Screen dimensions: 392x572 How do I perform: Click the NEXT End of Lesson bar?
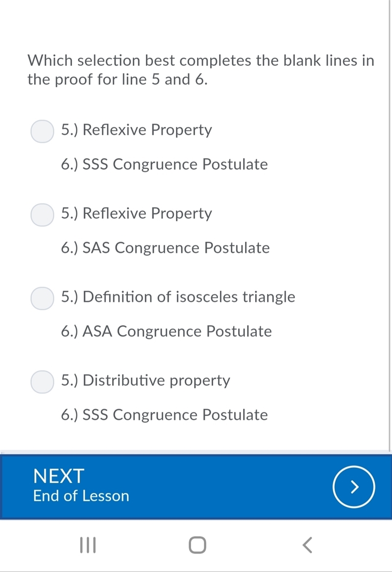tap(196, 487)
